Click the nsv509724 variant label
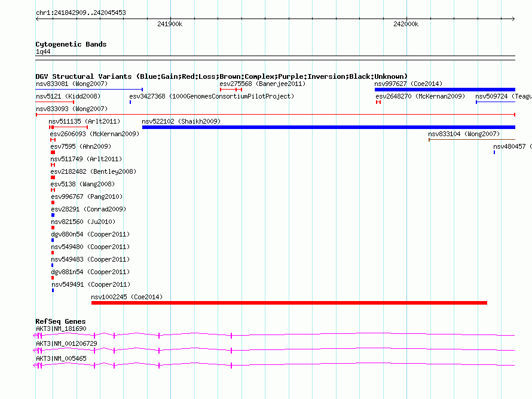The height and width of the screenshot is (399, 532). point(503,96)
